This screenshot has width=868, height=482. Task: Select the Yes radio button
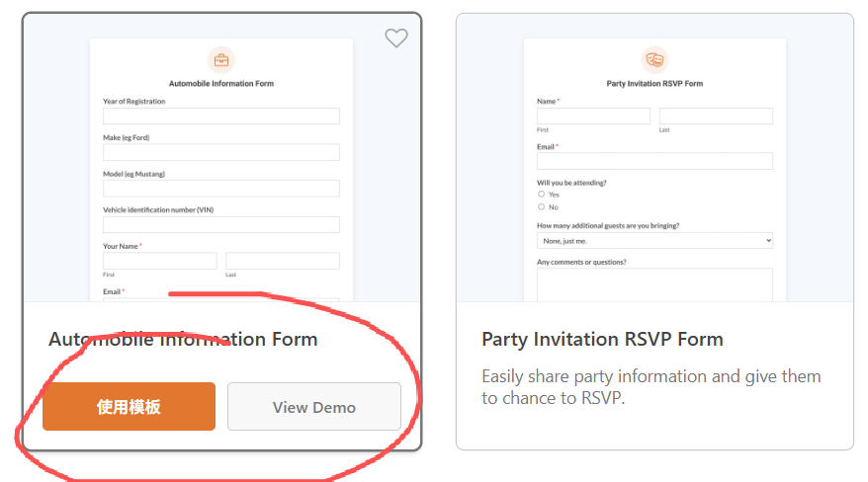coord(541,195)
